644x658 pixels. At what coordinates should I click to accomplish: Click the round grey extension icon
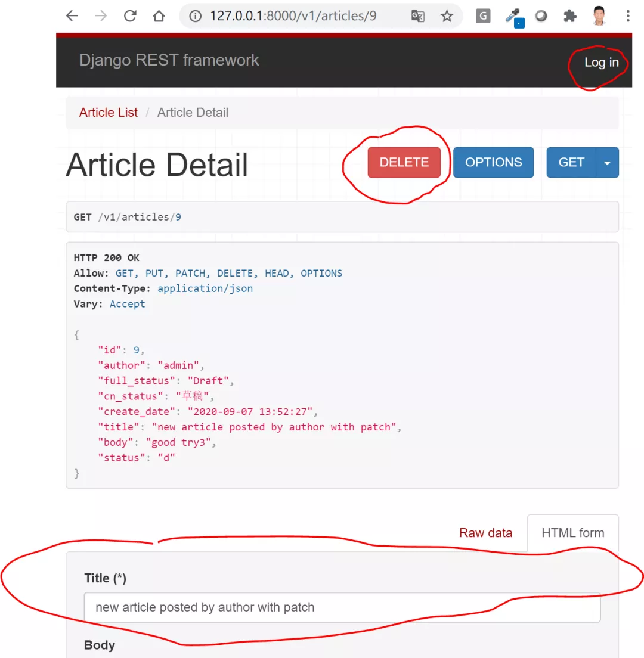pos(541,16)
